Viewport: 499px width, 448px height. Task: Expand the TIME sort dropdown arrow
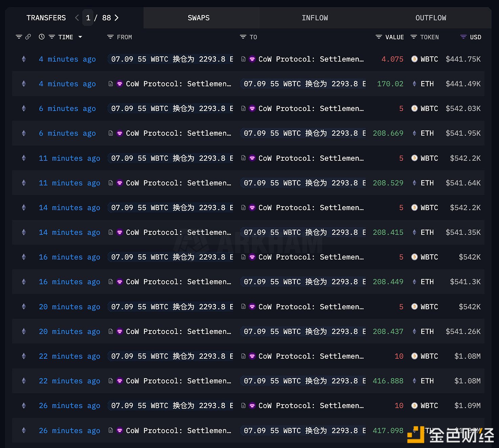point(80,37)
